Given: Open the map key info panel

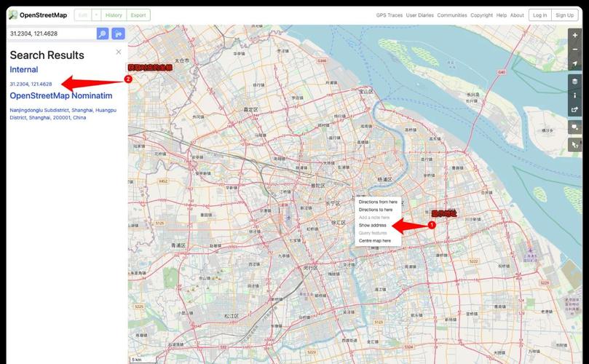Looking at the screenshot, I should click(575, 96).
